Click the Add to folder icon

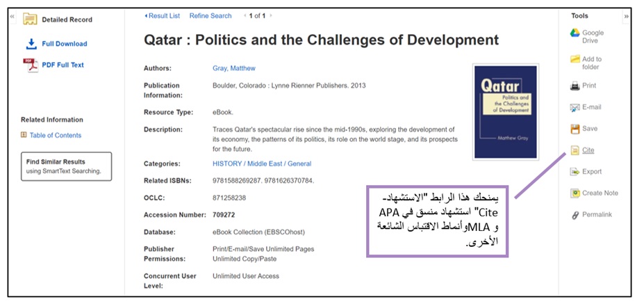(575, 60)
